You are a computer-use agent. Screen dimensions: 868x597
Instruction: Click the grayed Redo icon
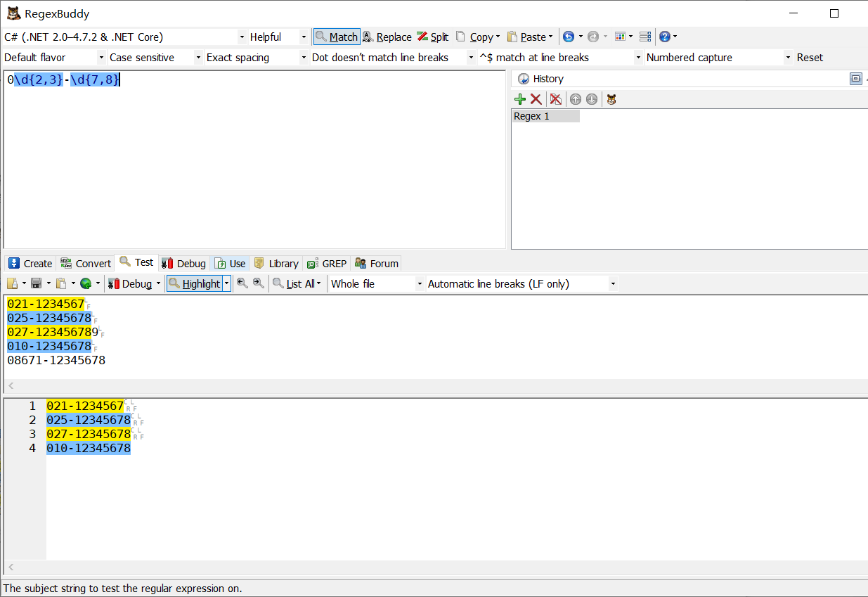pyautogui.click(x=593, y=37)
